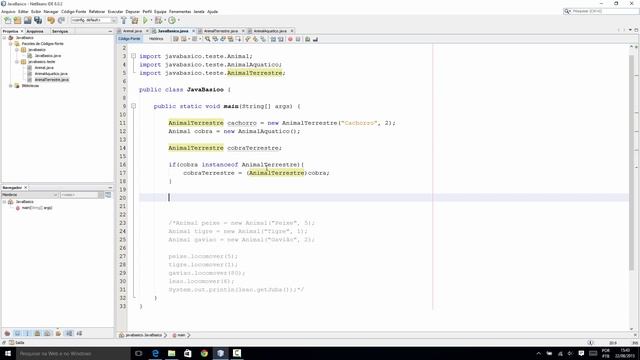Close the JavaBasico.java editor tab
This screenshot has width=640, height=360.
point(194,31)
